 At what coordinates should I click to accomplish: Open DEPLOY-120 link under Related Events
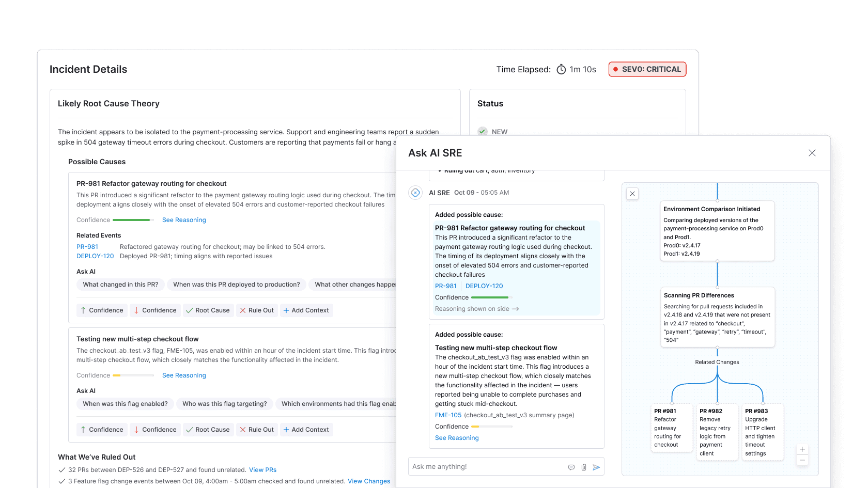[x=95, y=256]
